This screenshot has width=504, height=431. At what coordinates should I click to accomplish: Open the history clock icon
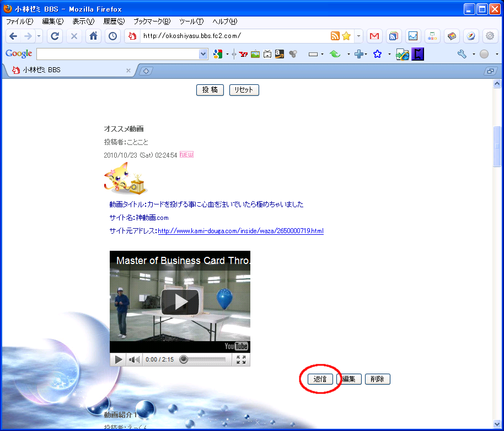(112, 36)
